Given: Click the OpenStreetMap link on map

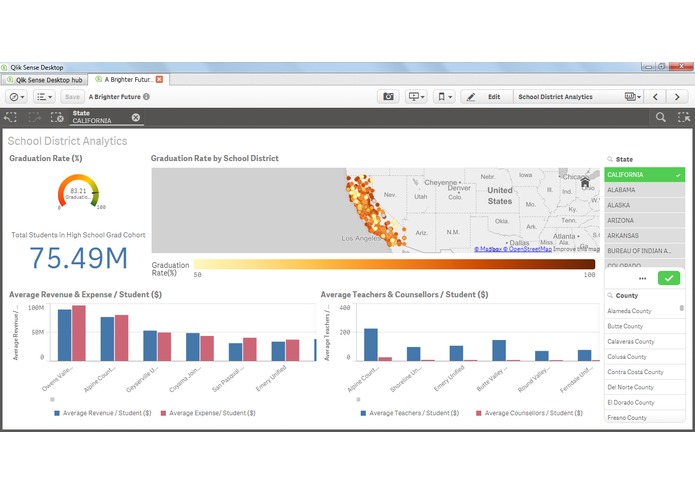Looking at the screenshot, I should tap(527, 249).
